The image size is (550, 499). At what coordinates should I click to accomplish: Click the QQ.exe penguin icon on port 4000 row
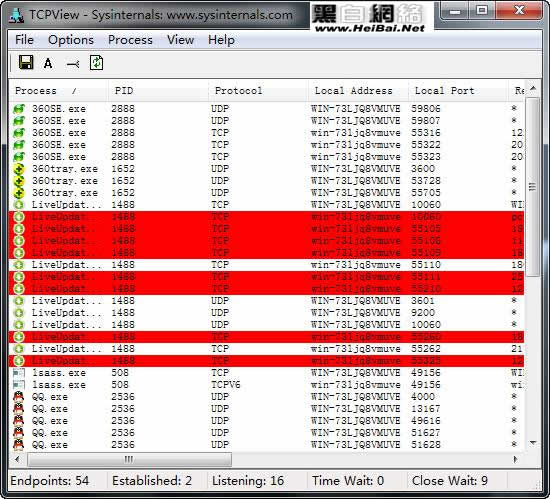pyautogui.click(x=19, y=397)
